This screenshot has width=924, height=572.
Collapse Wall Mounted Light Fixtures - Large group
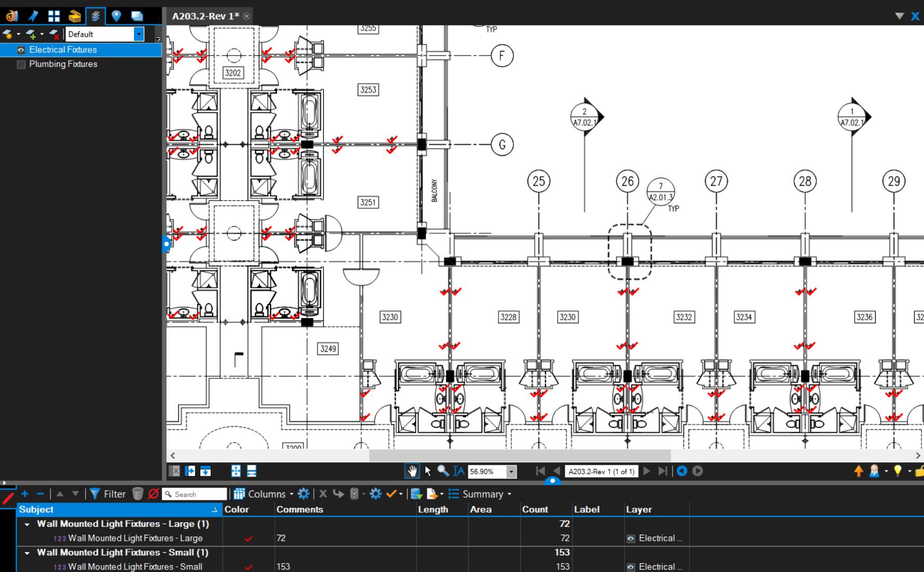coord(27,524)
